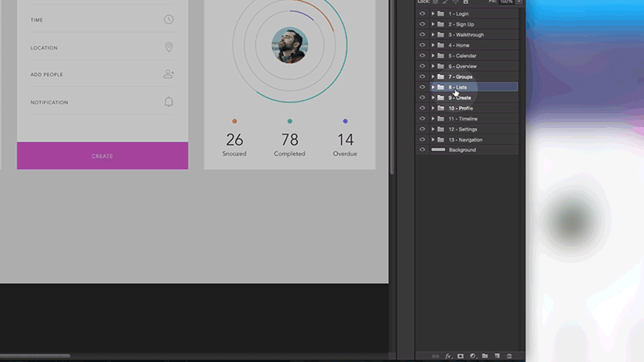This screenshot has width=644, height=362.
Task: Hide the 1 - Login group
Action: [x=422, y=14]
